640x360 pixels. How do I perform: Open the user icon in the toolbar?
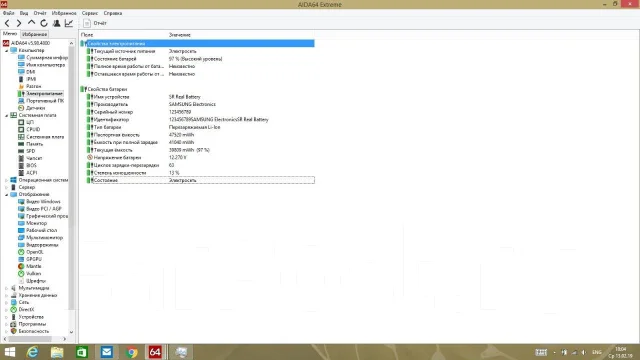pyautogui.click(x=56, y=23)
